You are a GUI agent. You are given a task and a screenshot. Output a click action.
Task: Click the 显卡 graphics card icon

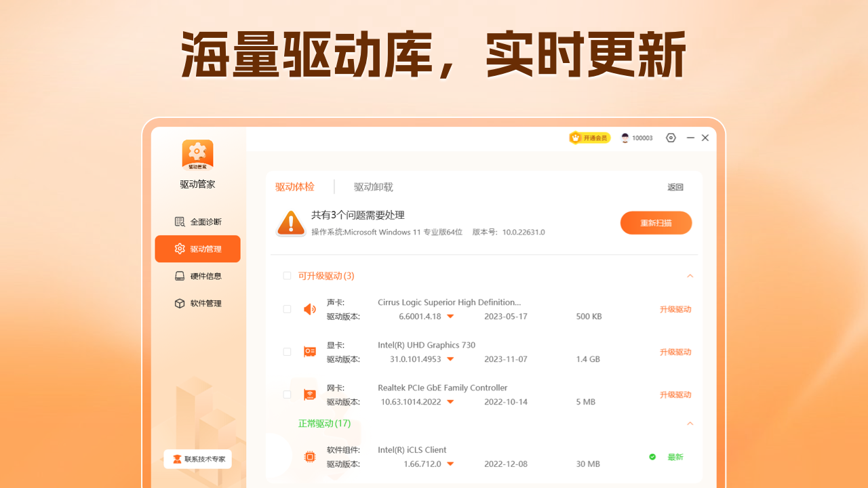pyautogui.click(x=309, y=351)
